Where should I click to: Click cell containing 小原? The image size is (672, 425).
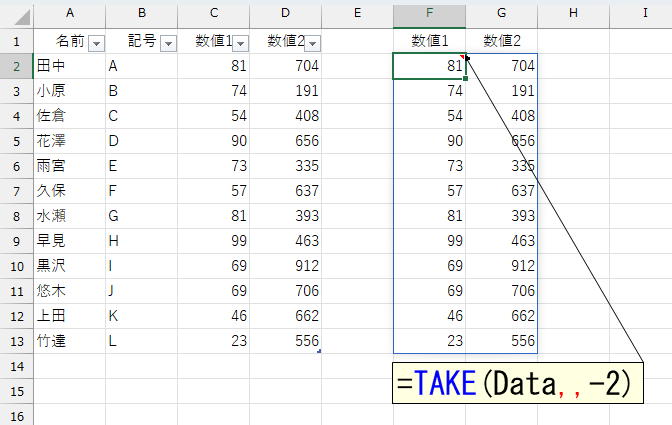click(x=69, y=91)
